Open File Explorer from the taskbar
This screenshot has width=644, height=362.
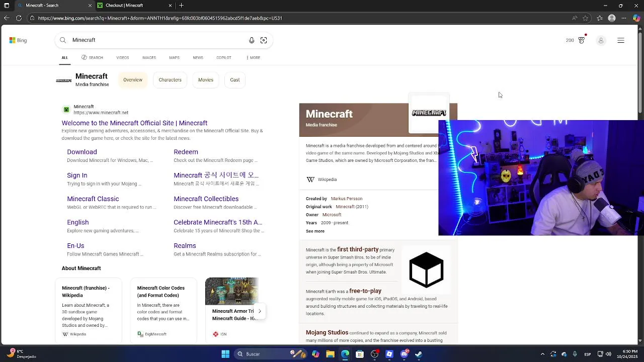point(330,354)
